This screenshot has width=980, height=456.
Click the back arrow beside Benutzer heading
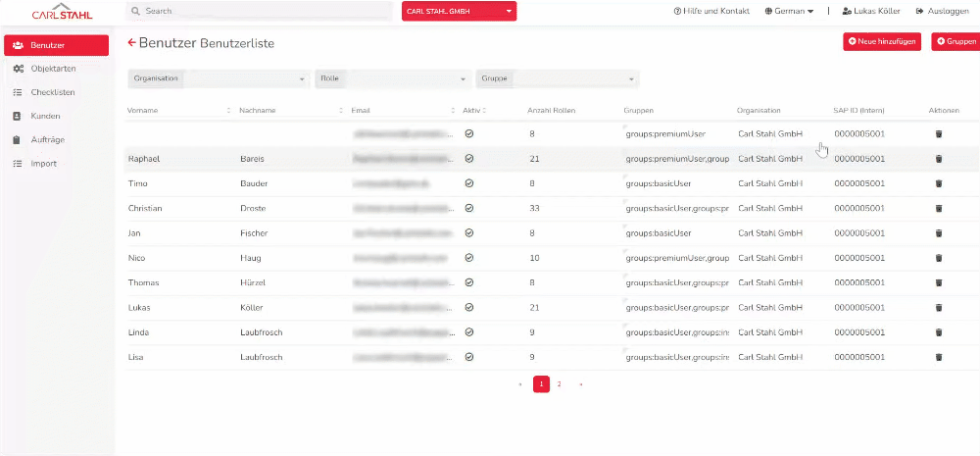pyautogui.click(x=132, y=43)
